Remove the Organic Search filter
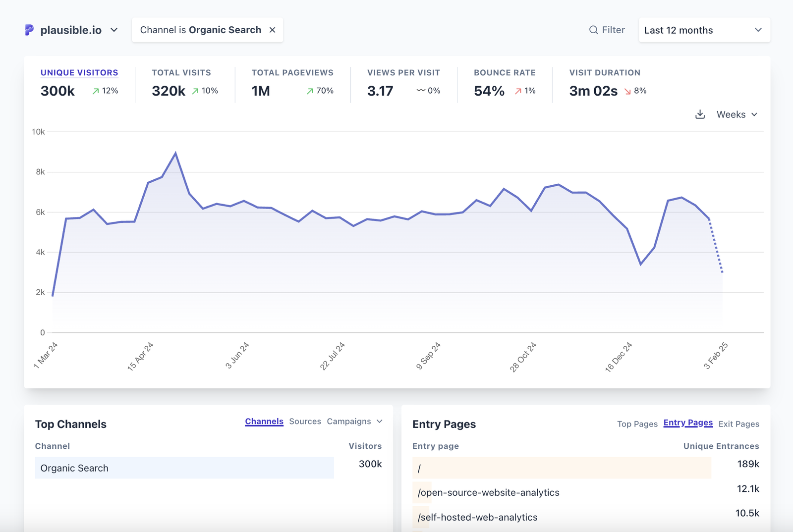This screenshot has width=793, height=532. (x=272, y=30)
